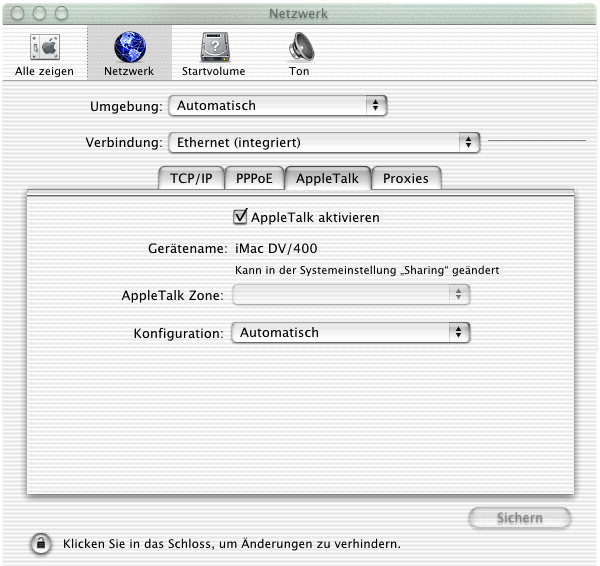The width and height of the screenshot is (600, 566).
Task: Open the Umgebung dropdown
Action: point(278,106)
